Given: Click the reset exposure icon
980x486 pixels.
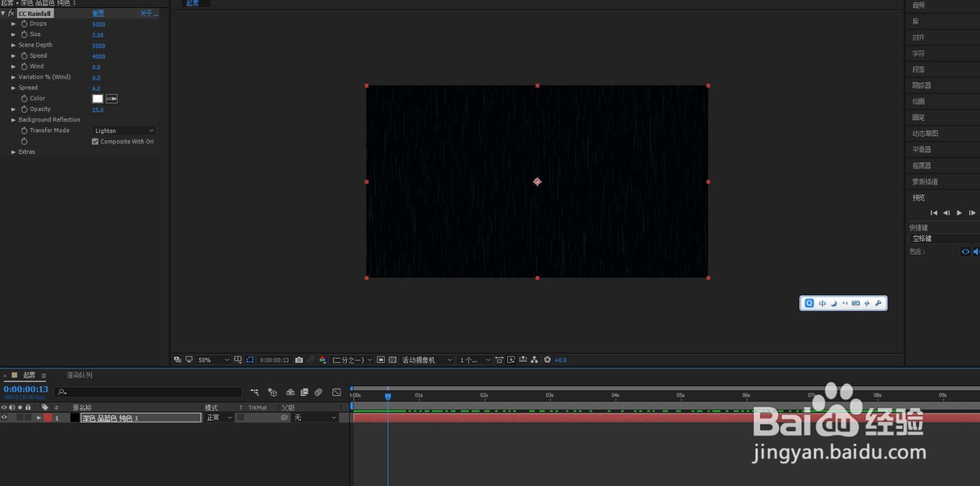Looking at the screenshot, I should click(x=548, y=360).
